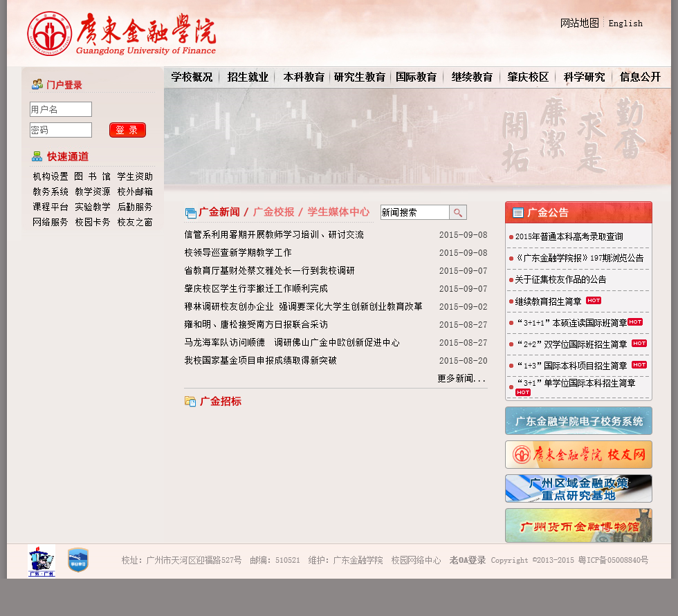The height and width of the screenshot is (616, 678).
Task: Open the 教学资源 quick link
Action: click(x=93, y=192)
